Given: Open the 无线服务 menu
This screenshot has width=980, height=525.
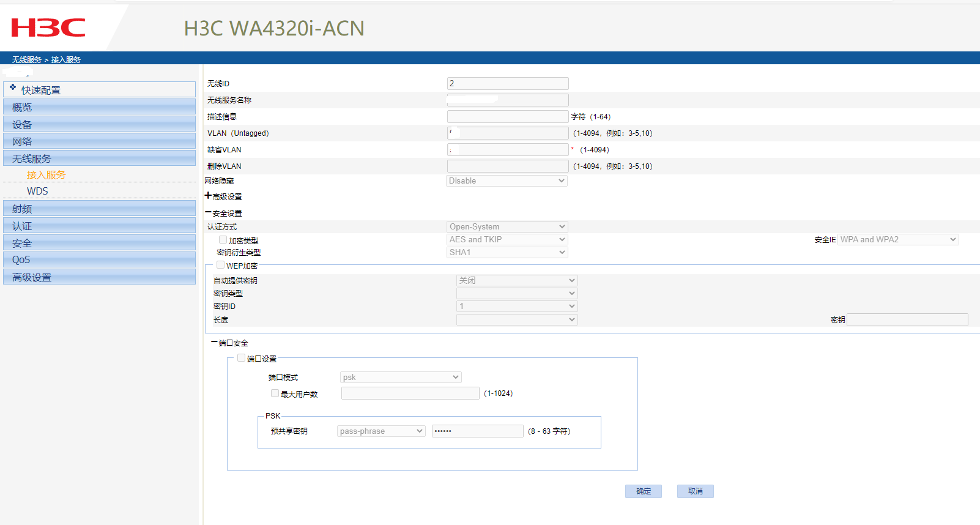Looking at the screenshot, I should click(x=100, y=158).
